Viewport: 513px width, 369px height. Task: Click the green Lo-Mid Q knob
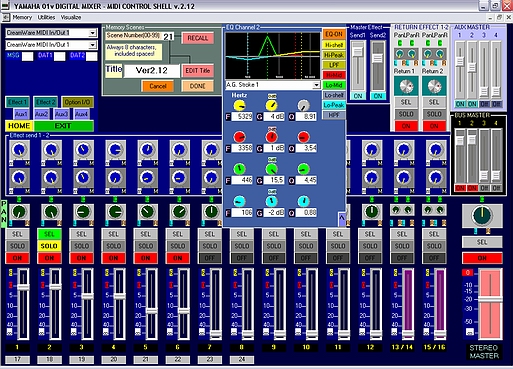303,169
